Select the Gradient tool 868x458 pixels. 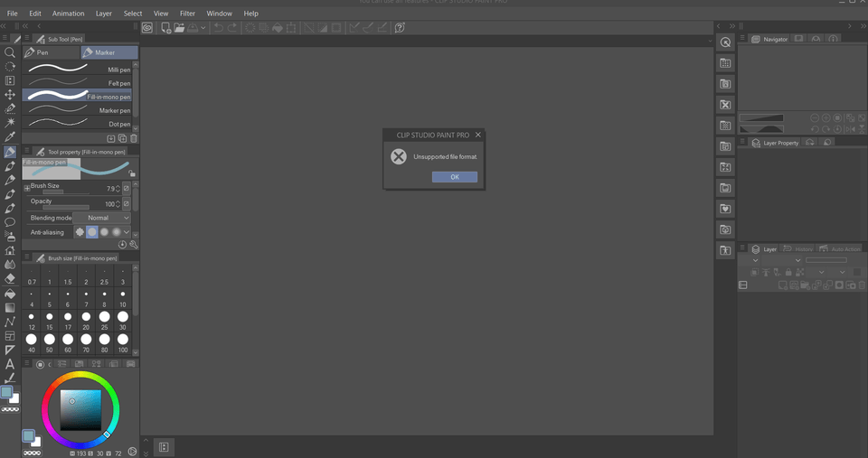click(9, 307)
